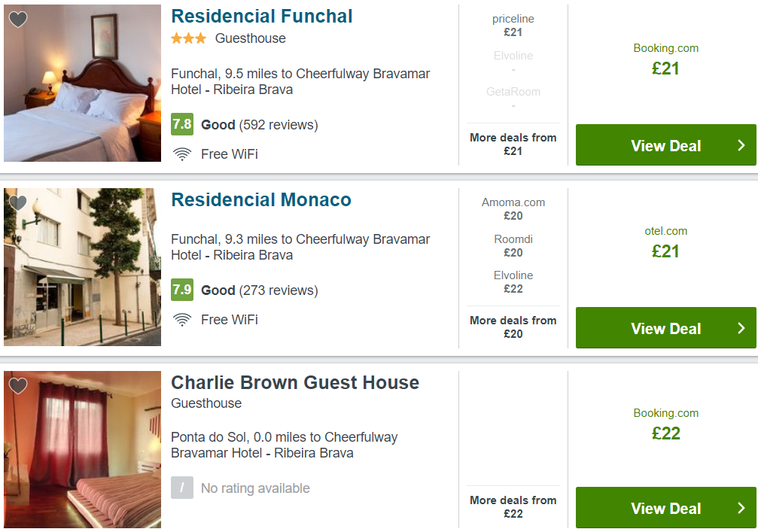
Task: Expand more deals from £21 for Funchal
Action: coord(513,144)
